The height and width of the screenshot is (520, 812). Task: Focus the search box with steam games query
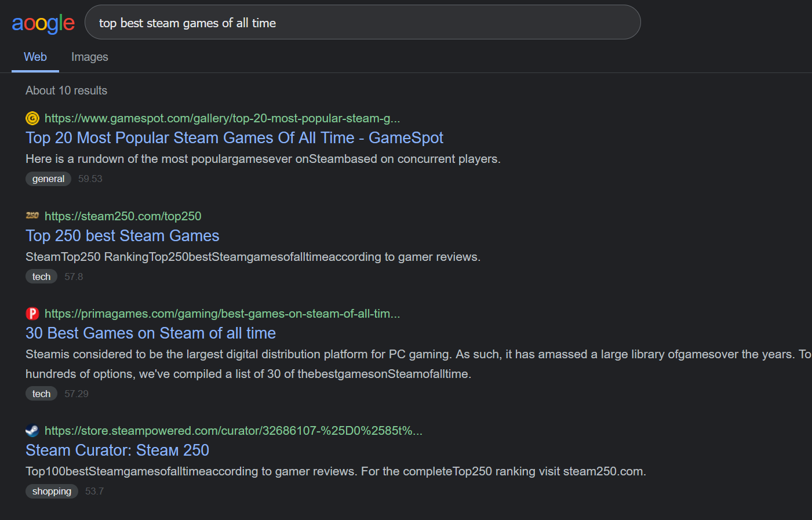coord(363,23)
